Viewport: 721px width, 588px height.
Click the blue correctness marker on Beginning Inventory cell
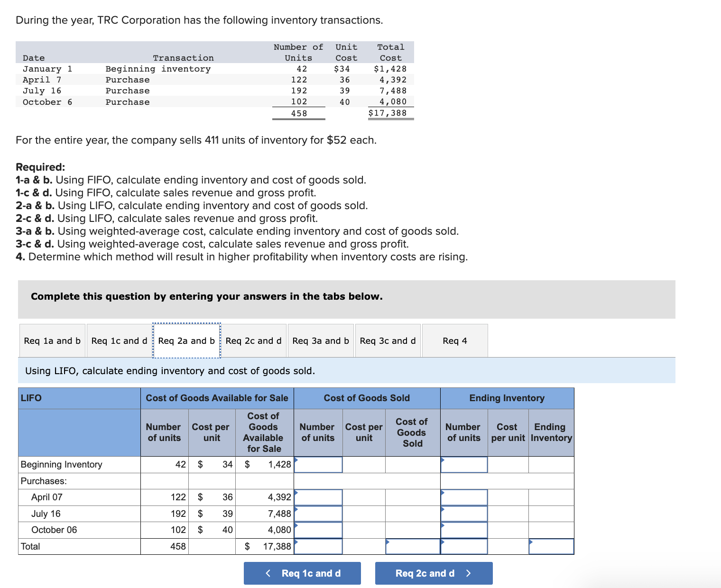pyautogui.click(x=296, y=459)
